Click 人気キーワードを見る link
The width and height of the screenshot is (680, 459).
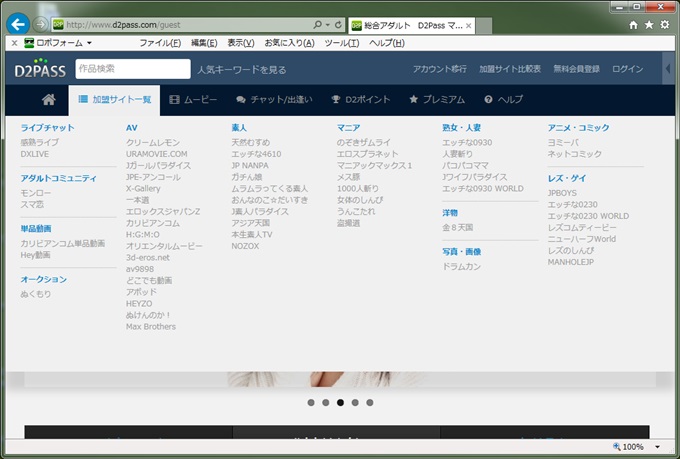pos(242,69)
